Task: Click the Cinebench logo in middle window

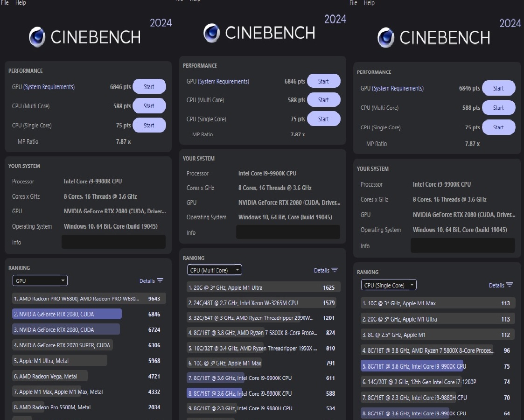Action: [x=259, y=33]
